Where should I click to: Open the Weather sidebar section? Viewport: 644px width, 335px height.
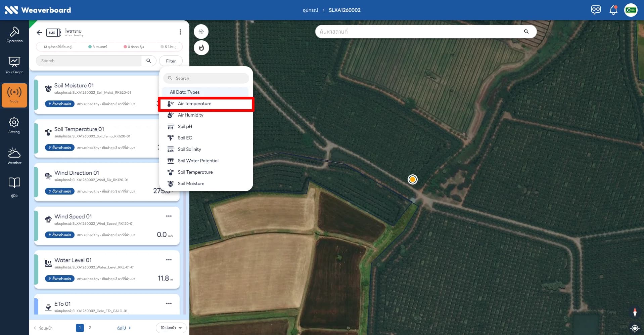pyautogui.click(x=14, y=156)
